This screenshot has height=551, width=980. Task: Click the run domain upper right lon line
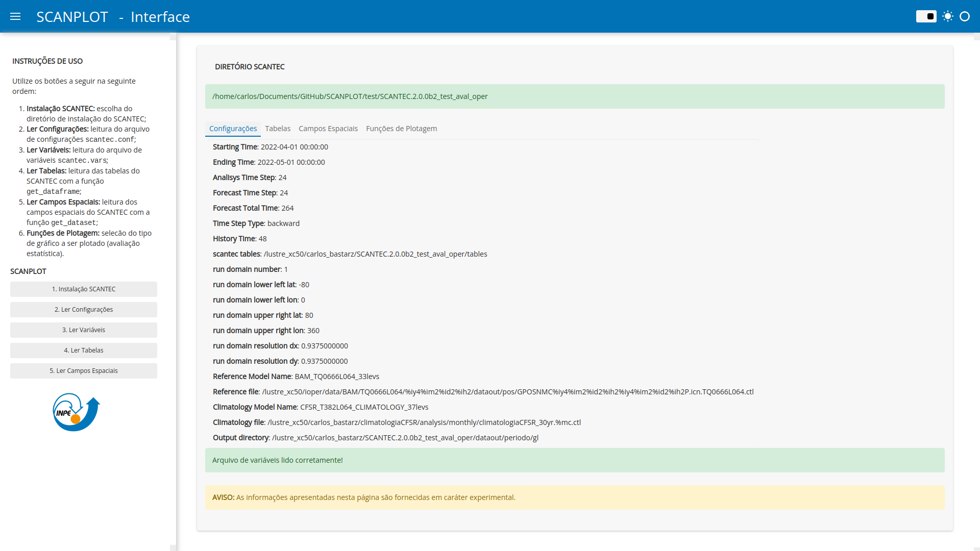(266, 331)
